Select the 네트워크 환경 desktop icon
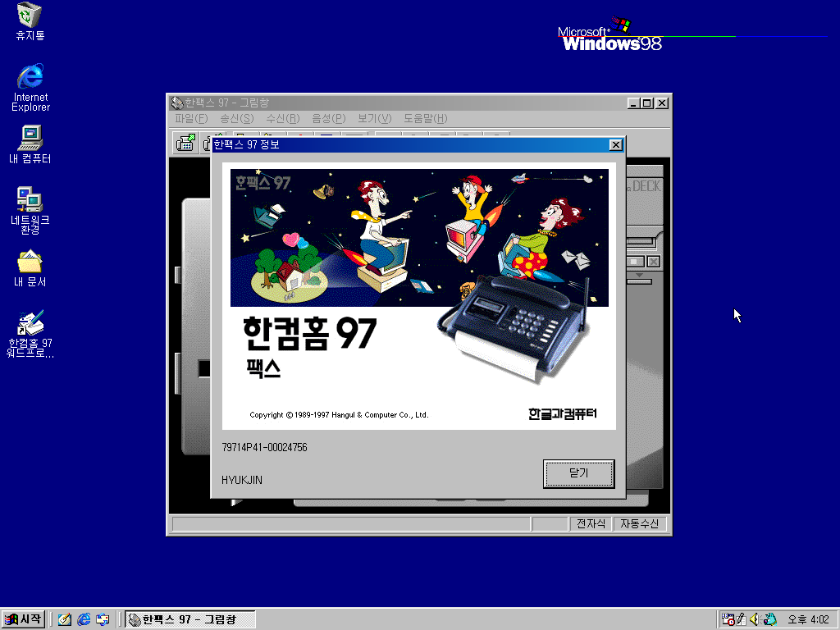Image resolution: width=840 pixels, height=630 pixels. pyautogui.click(x=30, y=210)
